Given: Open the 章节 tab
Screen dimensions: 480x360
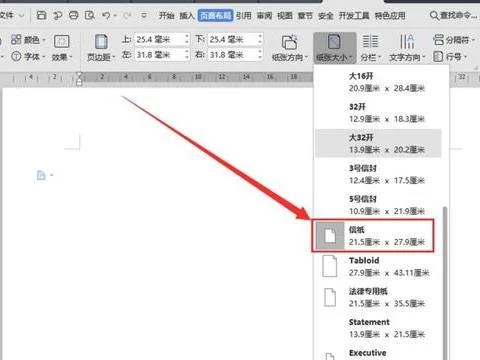Looking at the screenshot, I should (x=305, y=15).
